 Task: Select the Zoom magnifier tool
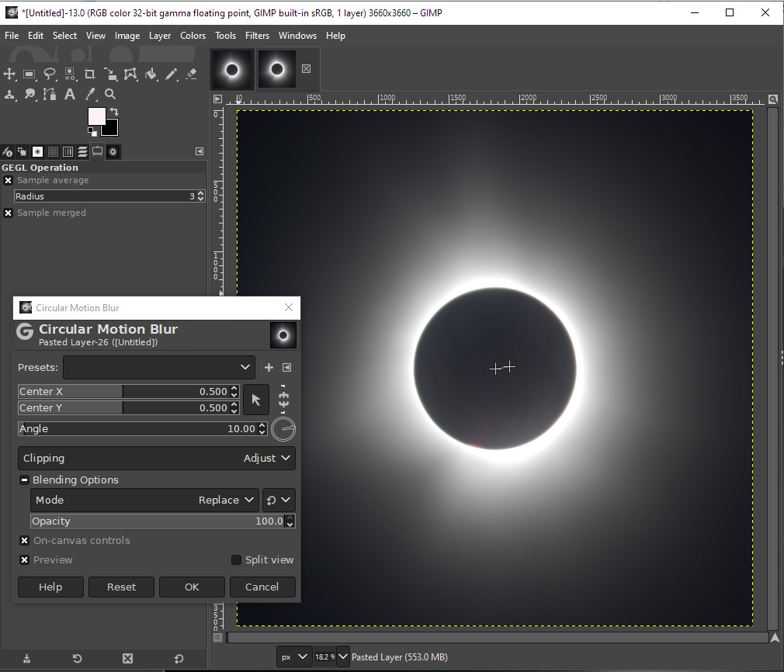pyautogui.click(x=110, y=94)
